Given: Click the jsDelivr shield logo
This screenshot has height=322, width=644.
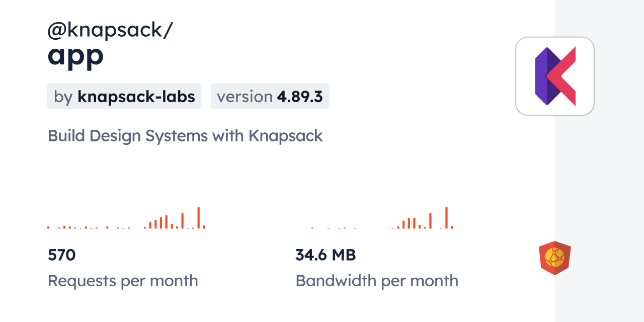Looking at the screenshot, I should click(554, 258).
